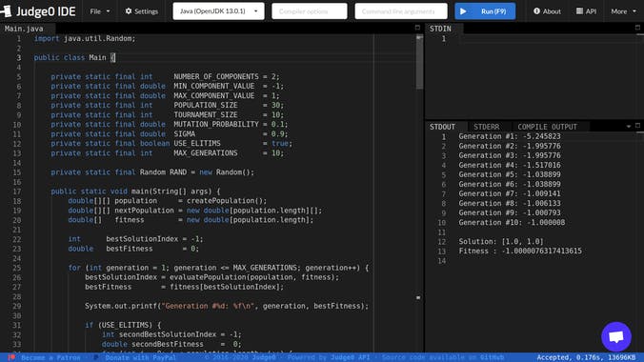Click the NUMBER_OF_COMPONENTS declaration line
This screenshot has height=362, width=644.
tap(165, 77)
